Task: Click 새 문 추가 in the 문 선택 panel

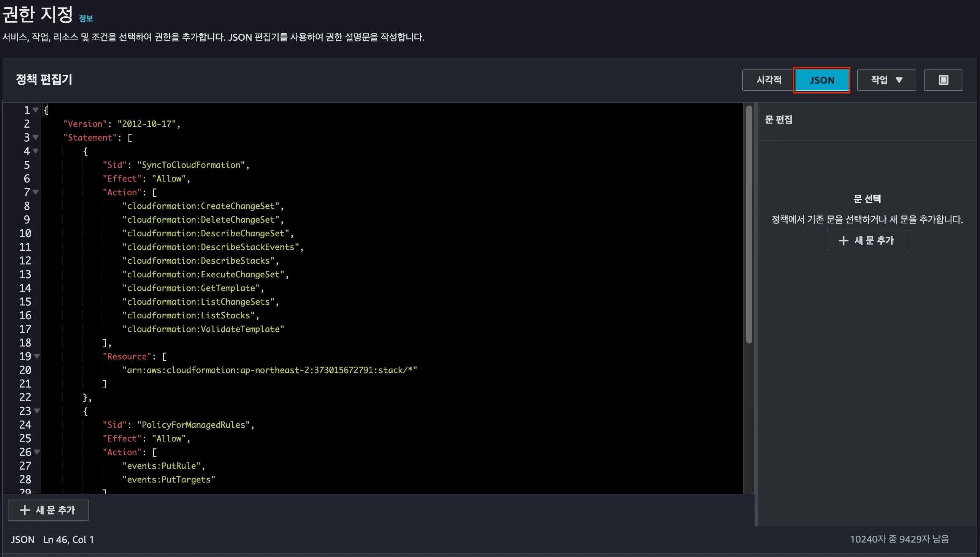Action: tap(867, 240)
